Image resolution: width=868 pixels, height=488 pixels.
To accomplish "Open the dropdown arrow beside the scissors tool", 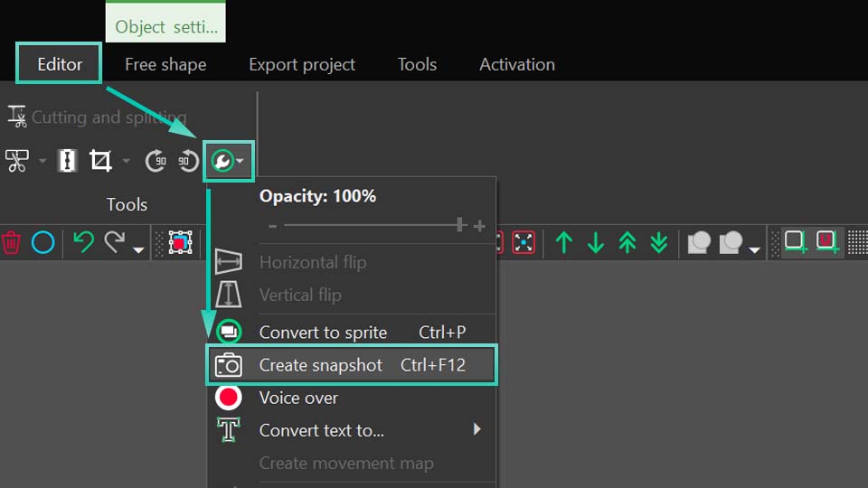I will coord(42,162).
